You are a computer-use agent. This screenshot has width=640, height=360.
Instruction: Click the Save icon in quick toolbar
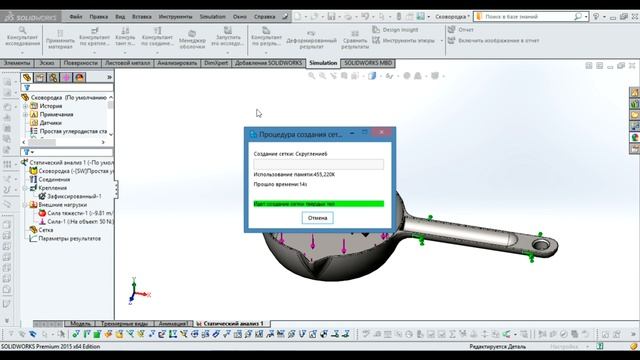coord(331,17)
